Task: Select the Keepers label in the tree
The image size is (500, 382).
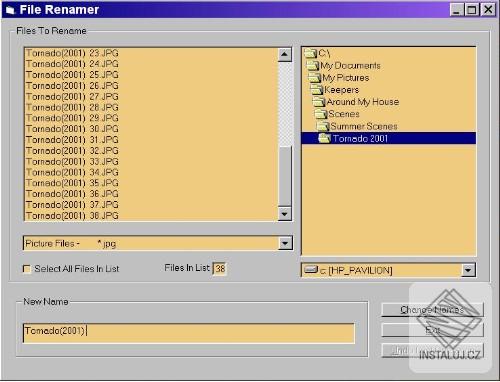Action: 342,90
